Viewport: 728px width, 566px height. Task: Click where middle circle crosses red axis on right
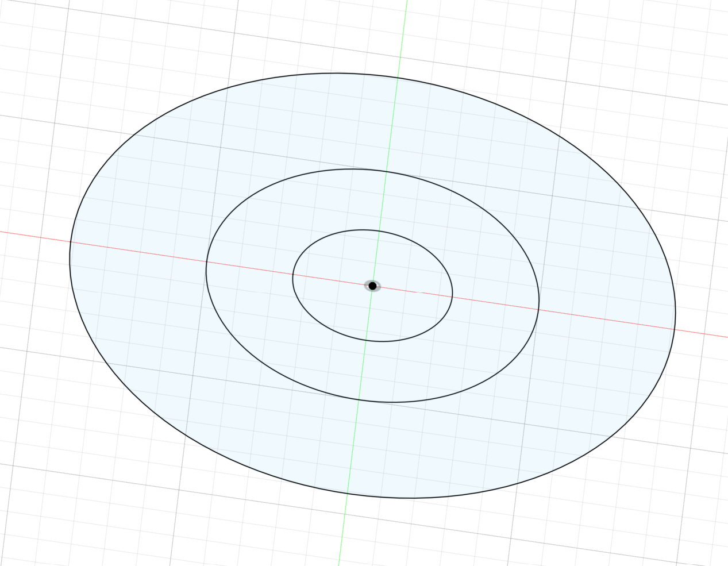[x=538, y=310]
